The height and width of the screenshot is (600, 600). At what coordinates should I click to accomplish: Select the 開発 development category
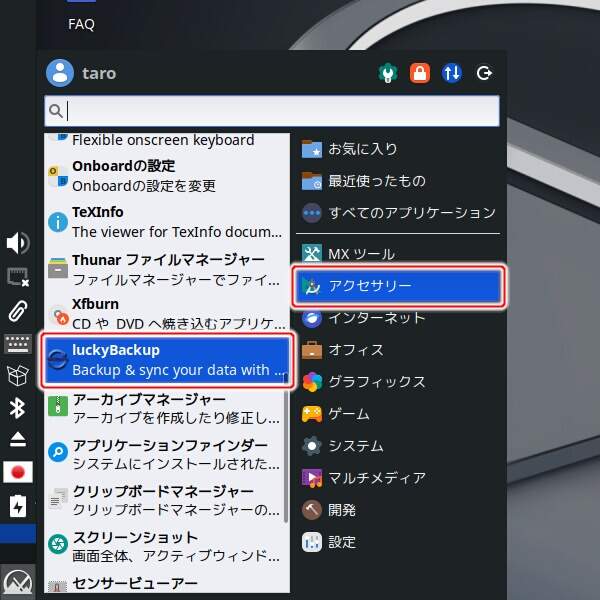pyautogui.click(x=398, y=510)
